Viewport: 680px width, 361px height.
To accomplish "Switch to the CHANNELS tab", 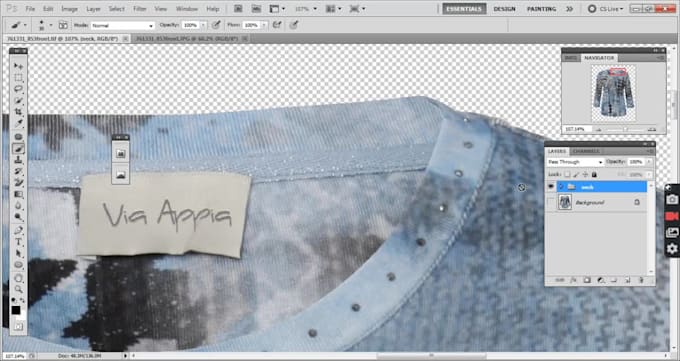I will tap(585, 151).
